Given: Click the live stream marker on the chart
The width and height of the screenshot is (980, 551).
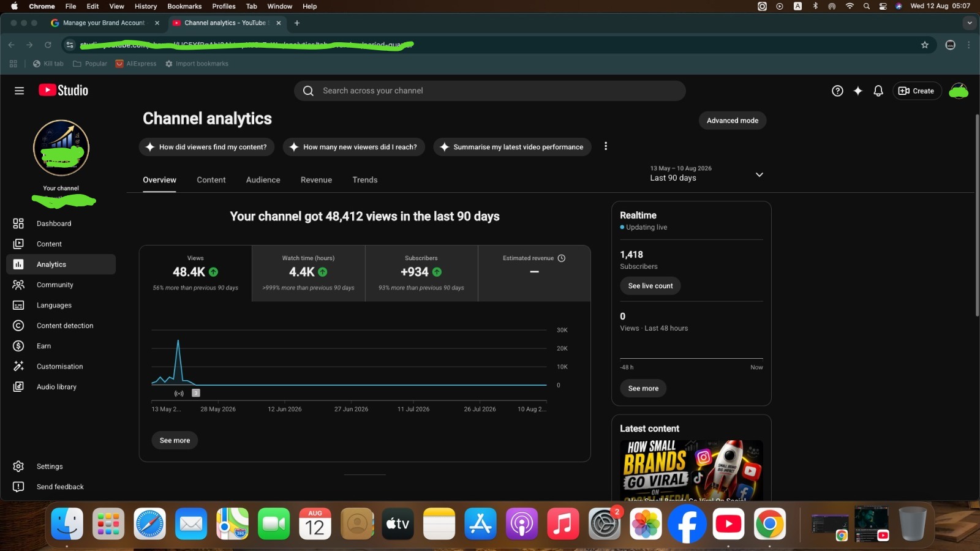Looking at the screenshot, I should tap(179, 393).
